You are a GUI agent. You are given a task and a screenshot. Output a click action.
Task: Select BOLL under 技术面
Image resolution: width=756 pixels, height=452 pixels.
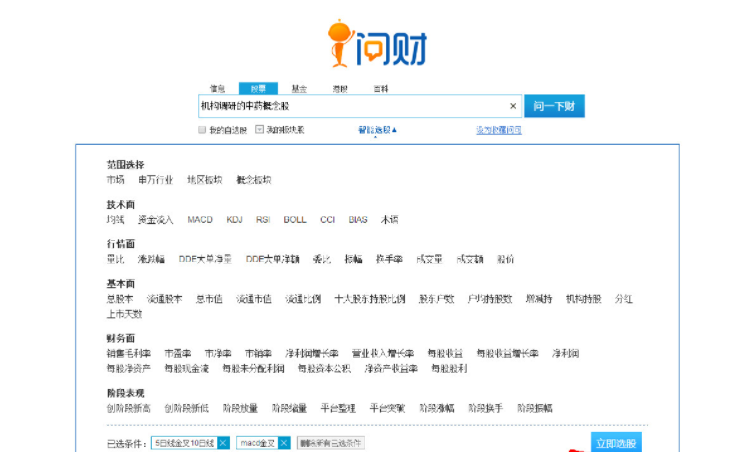coord(295,219)
